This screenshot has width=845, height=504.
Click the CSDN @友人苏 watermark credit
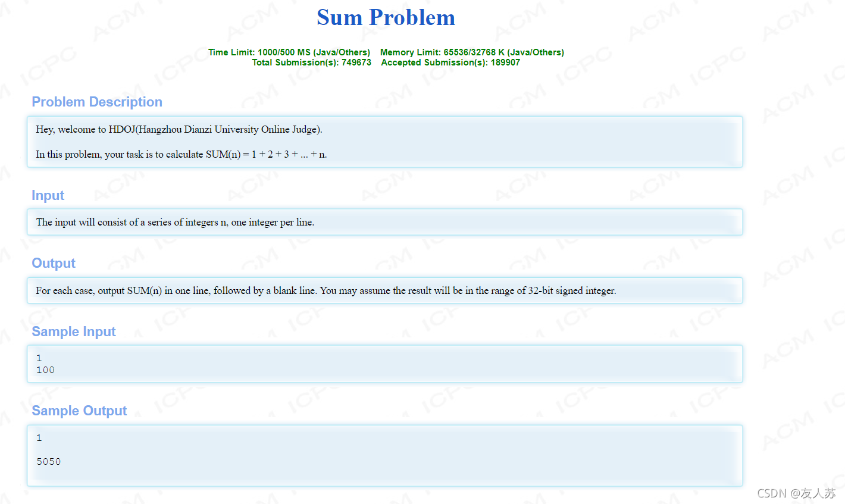point(796,493)
